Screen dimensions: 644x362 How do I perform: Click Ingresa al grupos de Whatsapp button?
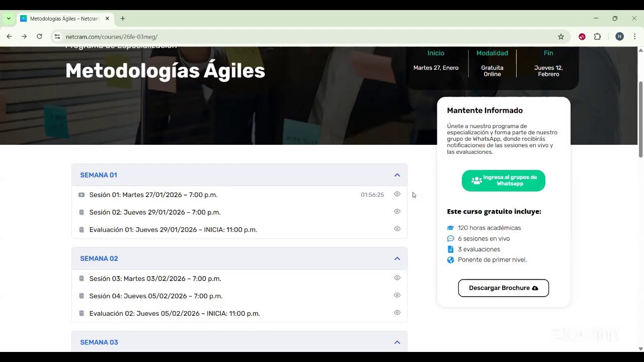tap(504, 180)
